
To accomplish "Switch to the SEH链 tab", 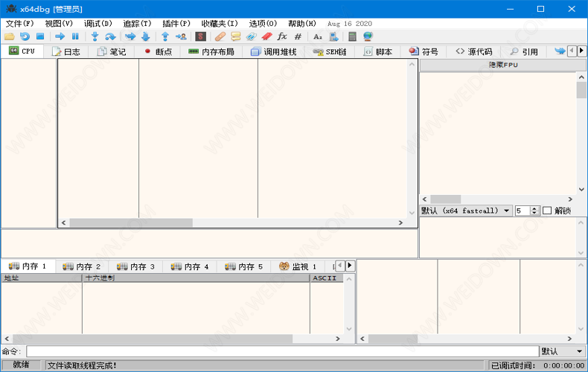I will [330, 51].
